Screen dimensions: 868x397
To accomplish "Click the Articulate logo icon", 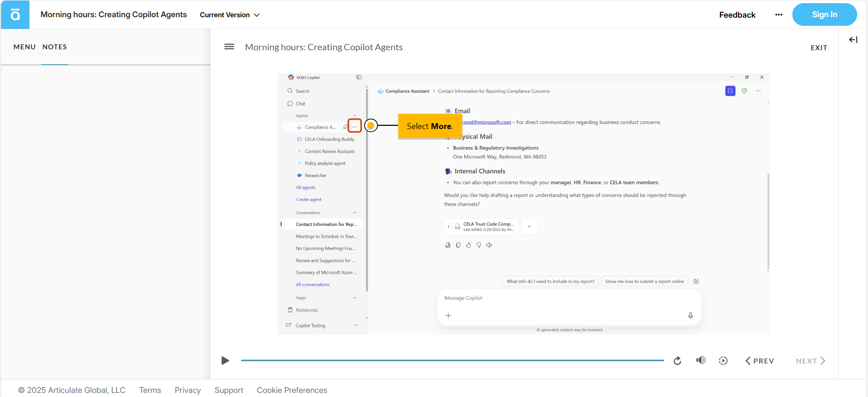I will click(x=15, y=15).
